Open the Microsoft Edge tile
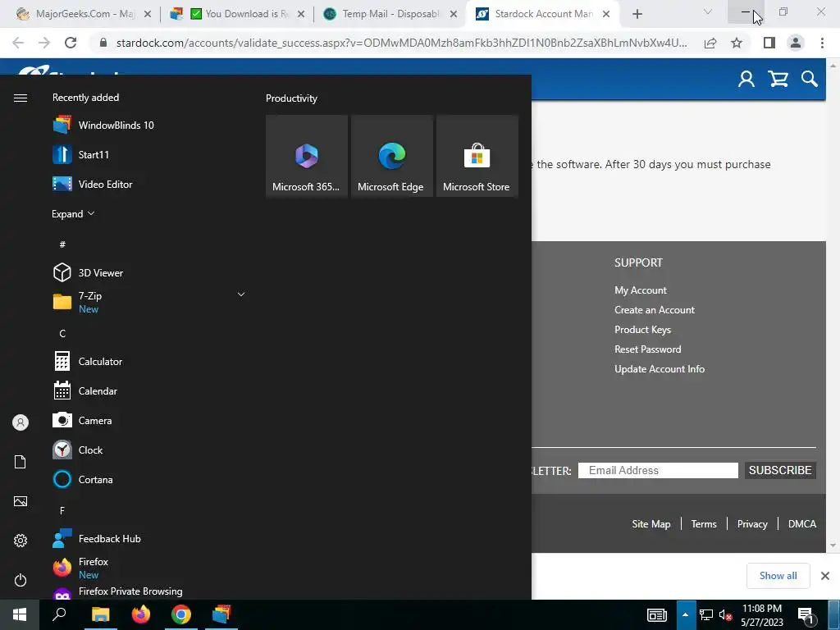Screen dimensions: 840x630 (x=391, y=156)
